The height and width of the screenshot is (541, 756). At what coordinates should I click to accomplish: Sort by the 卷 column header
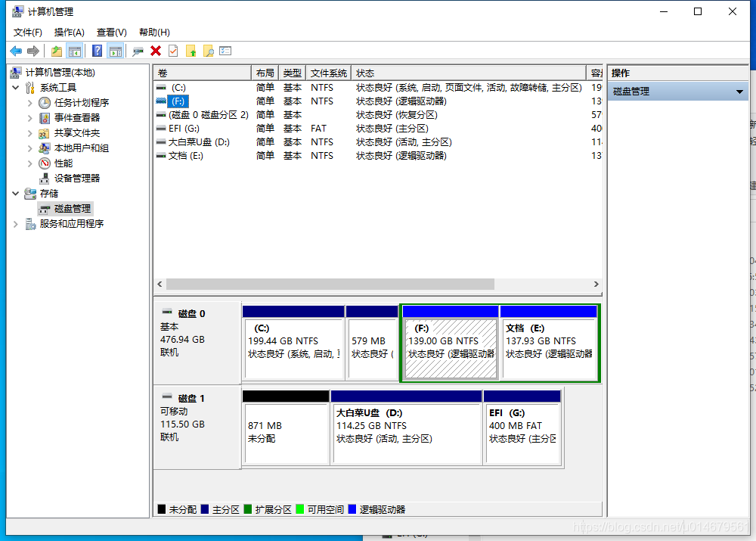coord(203,73)
